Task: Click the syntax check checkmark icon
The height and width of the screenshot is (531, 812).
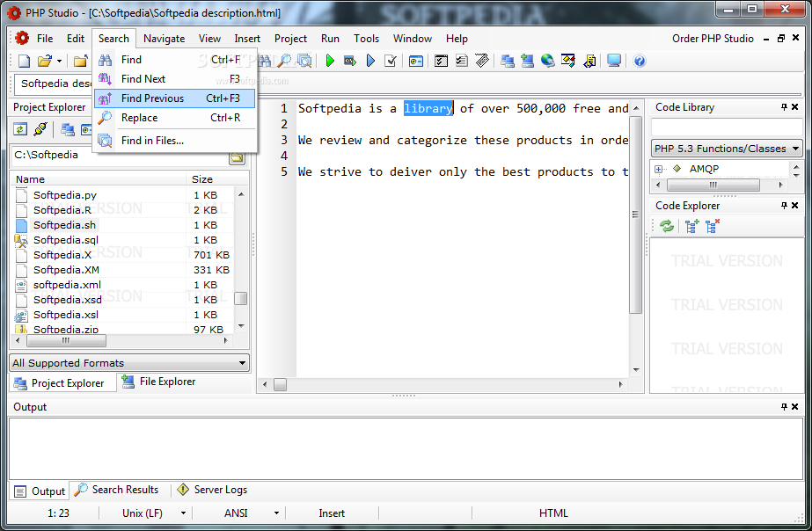Action: [391, 61]
